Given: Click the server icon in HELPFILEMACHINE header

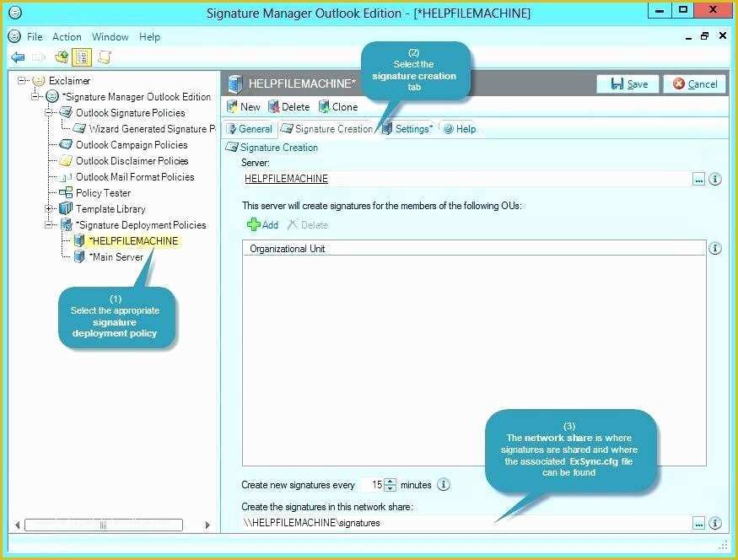Looking at the screenshot, I should 234,83.
